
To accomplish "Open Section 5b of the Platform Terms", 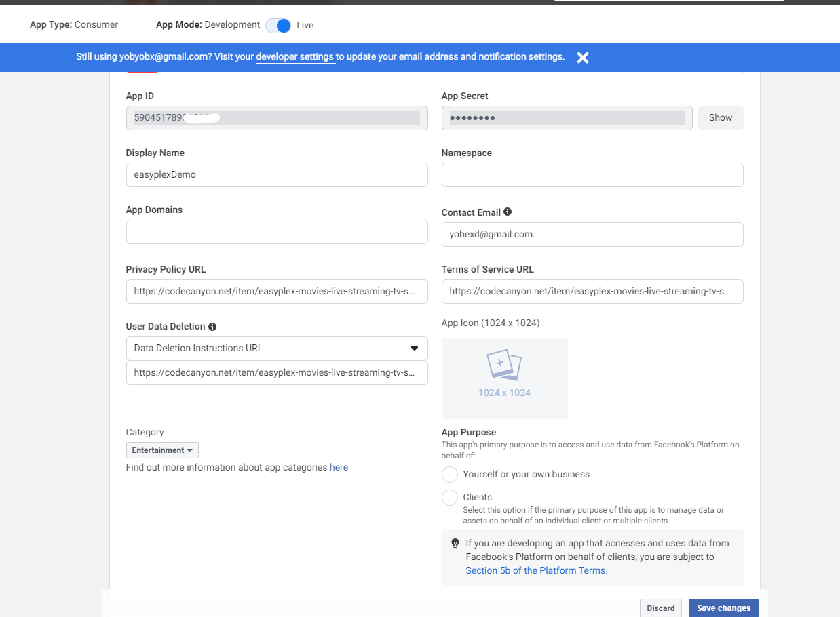I will point(536,571).
